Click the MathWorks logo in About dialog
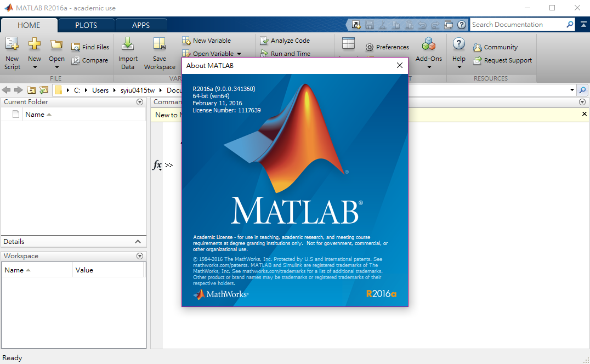Screen dimensions: 590x364 (x=222, y=294)
